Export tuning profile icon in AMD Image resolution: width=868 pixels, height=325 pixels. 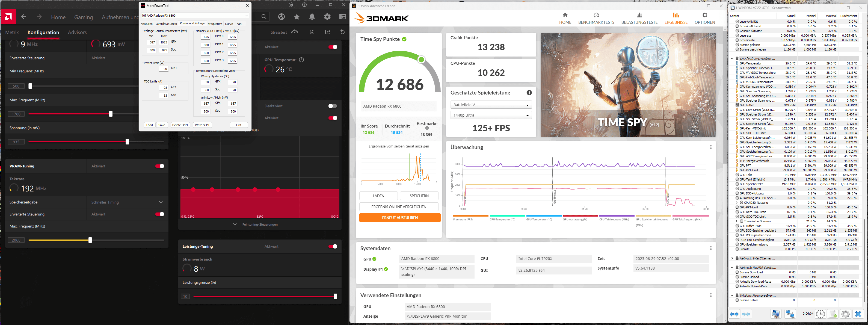(x=328, y=32)
